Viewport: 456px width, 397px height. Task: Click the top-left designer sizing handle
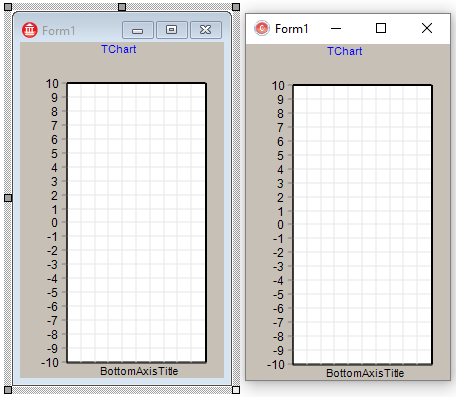8,7
